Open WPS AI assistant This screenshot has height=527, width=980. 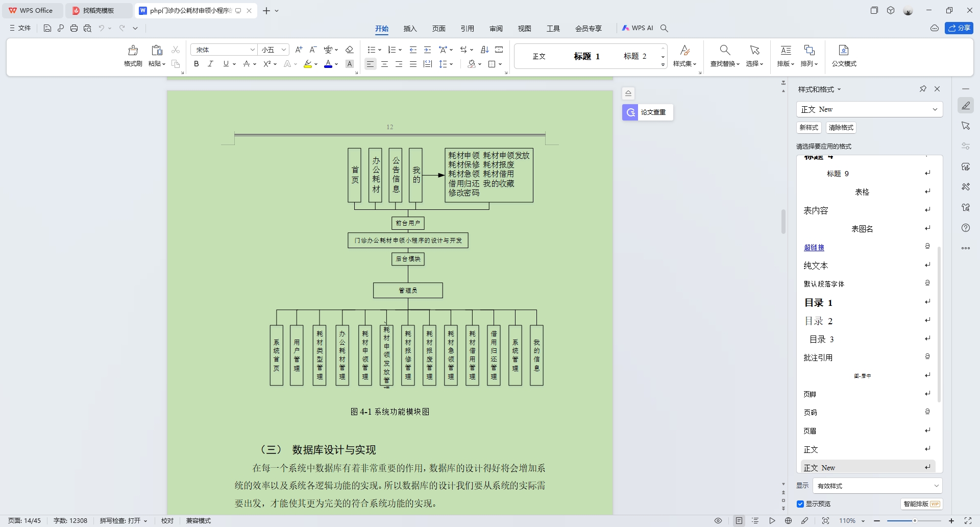pyautogui.click(x=638, y=28)
